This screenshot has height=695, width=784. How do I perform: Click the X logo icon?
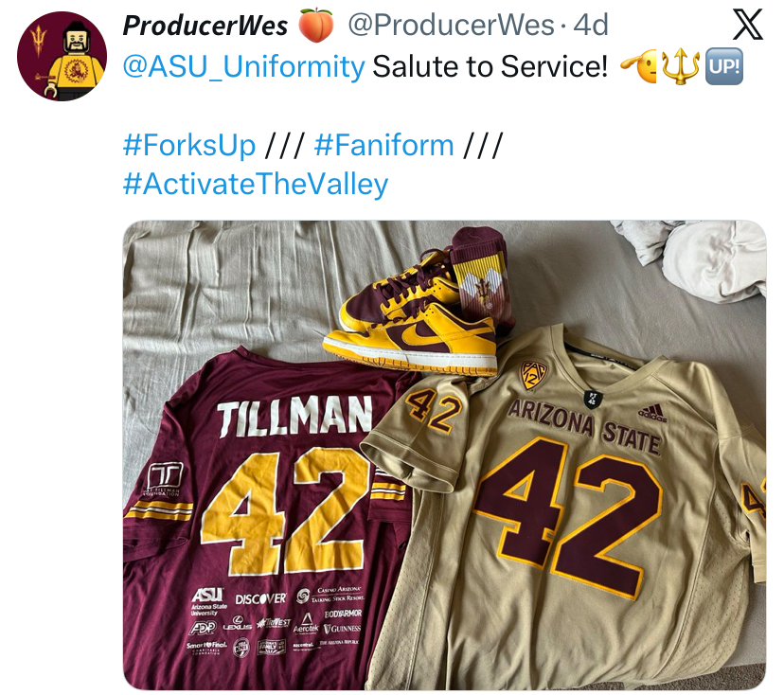748,25
